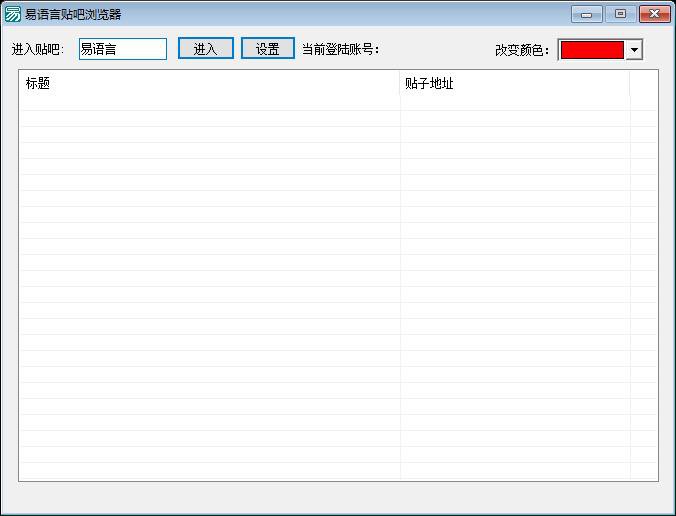The width and height of the screenshot is (676, 516).
Task: Click the window title text 易语言贴吧浏览器
Action: click(73, 14)
